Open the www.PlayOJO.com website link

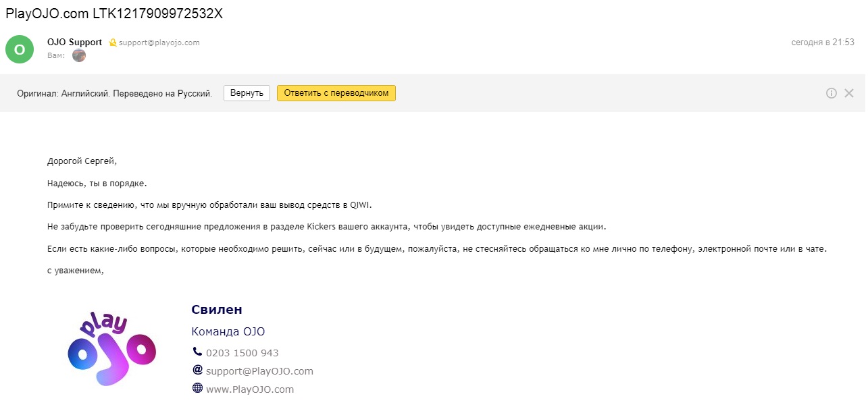tap(250, 389)
